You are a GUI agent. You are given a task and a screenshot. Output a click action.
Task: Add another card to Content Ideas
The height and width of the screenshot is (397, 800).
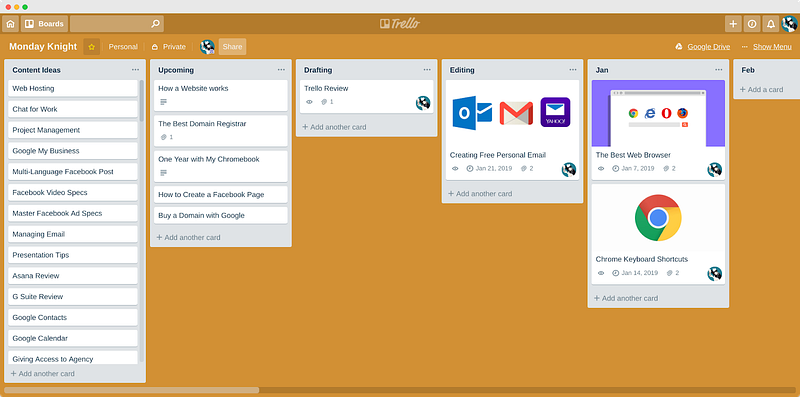point(42,374)
